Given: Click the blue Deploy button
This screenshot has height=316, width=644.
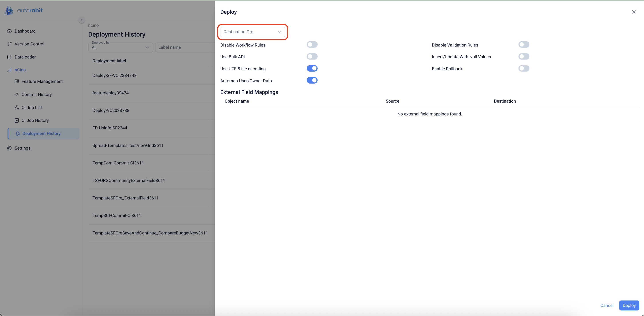Looking at the screenshot, I should [x=629, y=305].
